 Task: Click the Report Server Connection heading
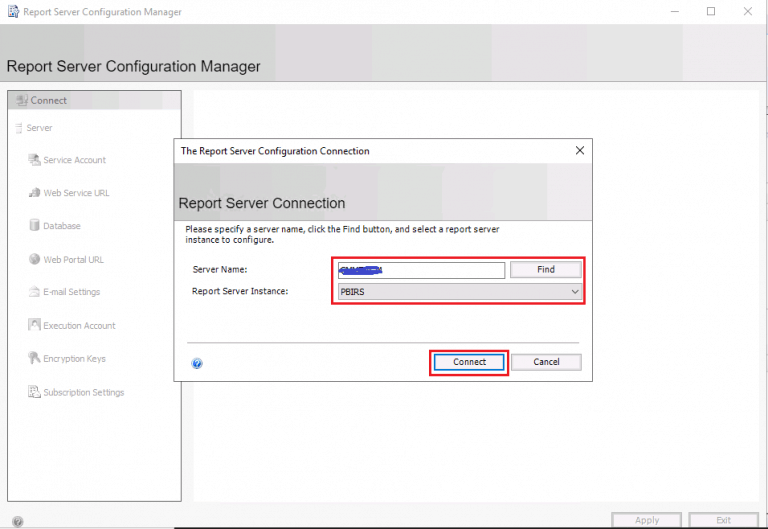262,203
